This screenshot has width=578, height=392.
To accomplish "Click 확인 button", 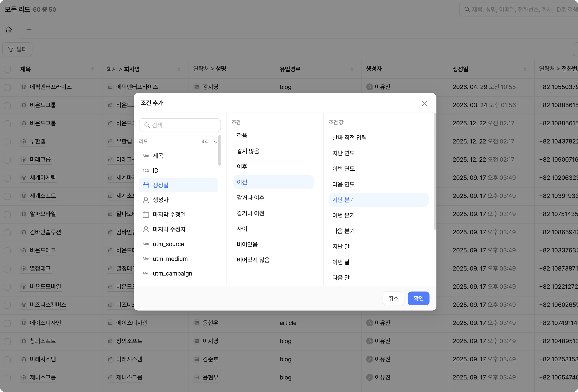I will 418,298.
